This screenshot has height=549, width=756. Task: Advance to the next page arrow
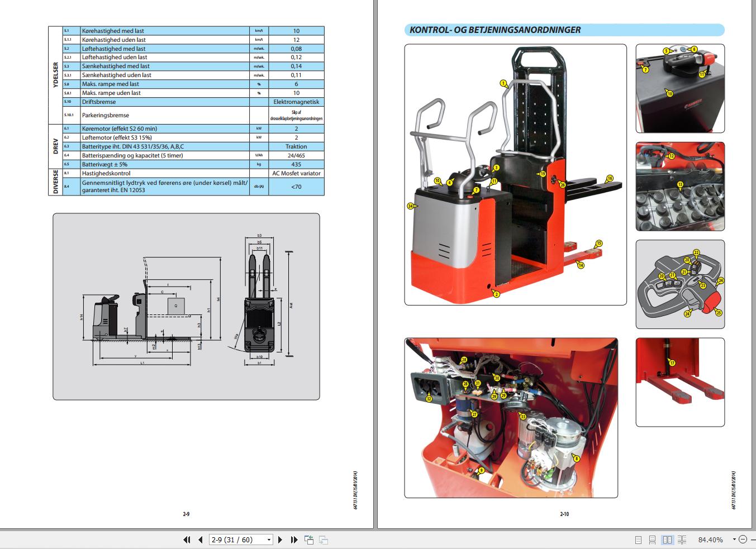tap(280, 540)
